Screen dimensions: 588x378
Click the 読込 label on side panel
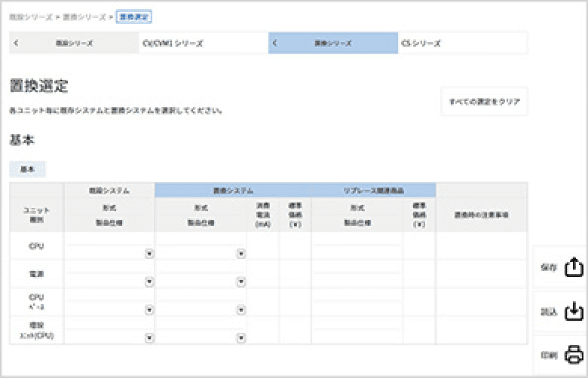[549, 312]
